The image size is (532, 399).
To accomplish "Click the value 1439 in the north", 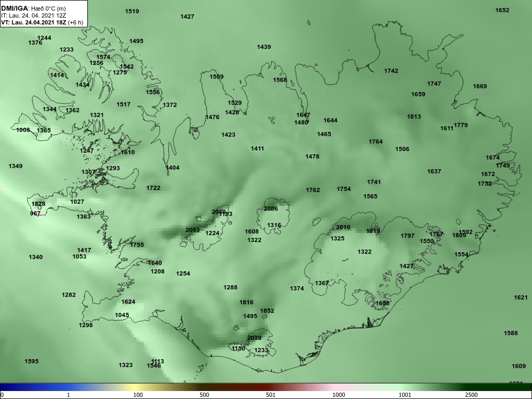I will pyautogui.click(x=264, y=47).
